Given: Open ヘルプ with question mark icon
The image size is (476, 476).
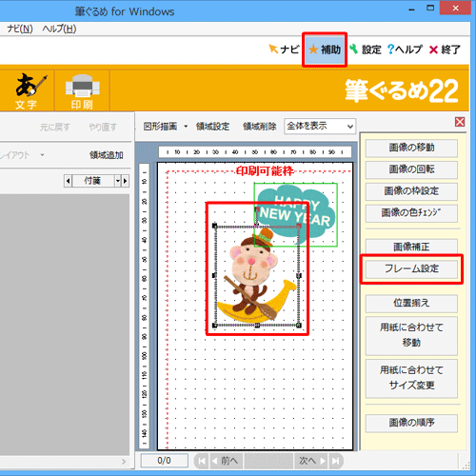Looking at the screenshot, I should pos(405,50).
